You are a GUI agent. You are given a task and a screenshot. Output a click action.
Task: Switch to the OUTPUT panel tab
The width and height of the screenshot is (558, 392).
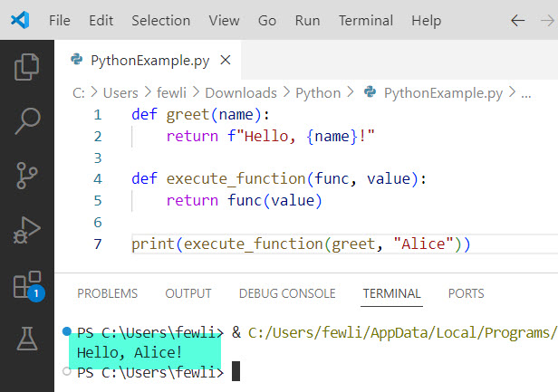(x=188, y=293)
